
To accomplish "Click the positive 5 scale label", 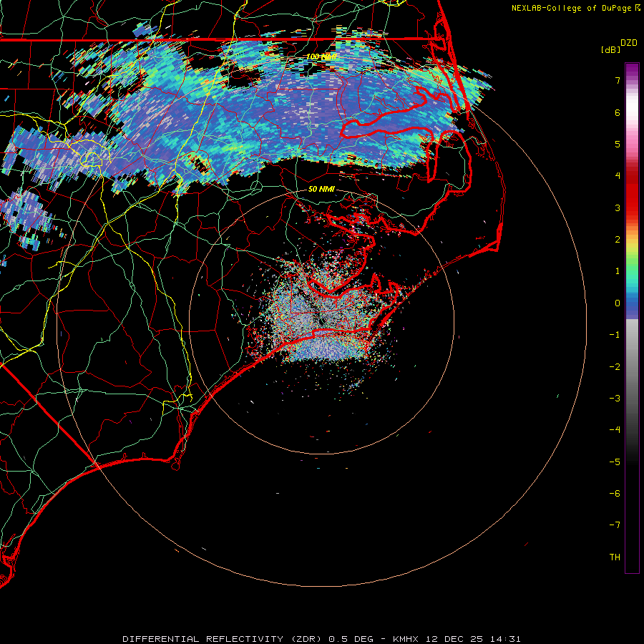I will (618, 144).
